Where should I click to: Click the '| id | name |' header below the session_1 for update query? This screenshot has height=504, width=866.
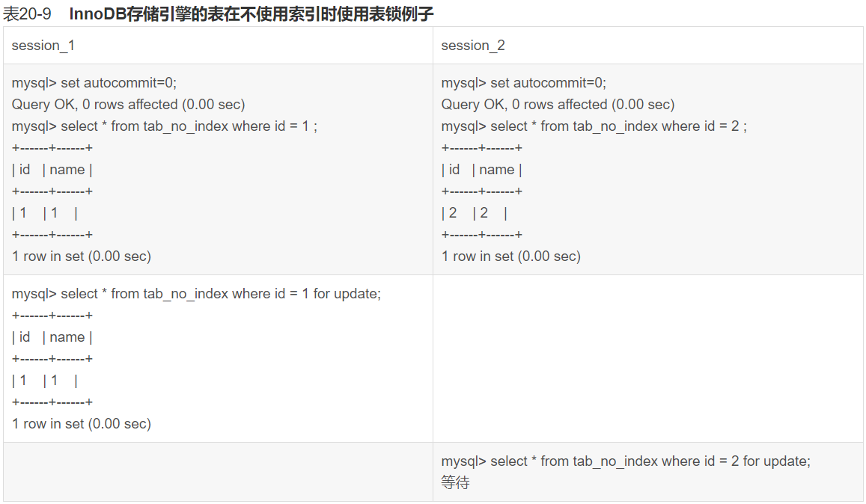point(52,337)
